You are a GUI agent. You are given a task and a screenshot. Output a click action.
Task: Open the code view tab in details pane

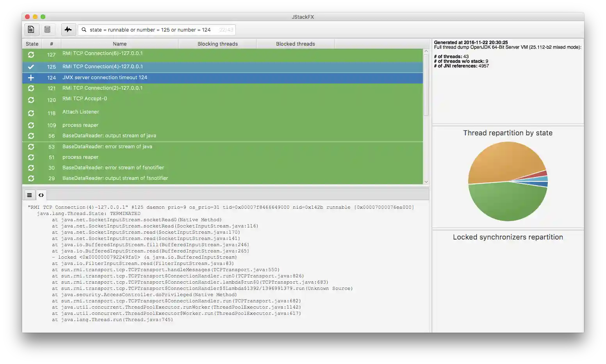41,195
